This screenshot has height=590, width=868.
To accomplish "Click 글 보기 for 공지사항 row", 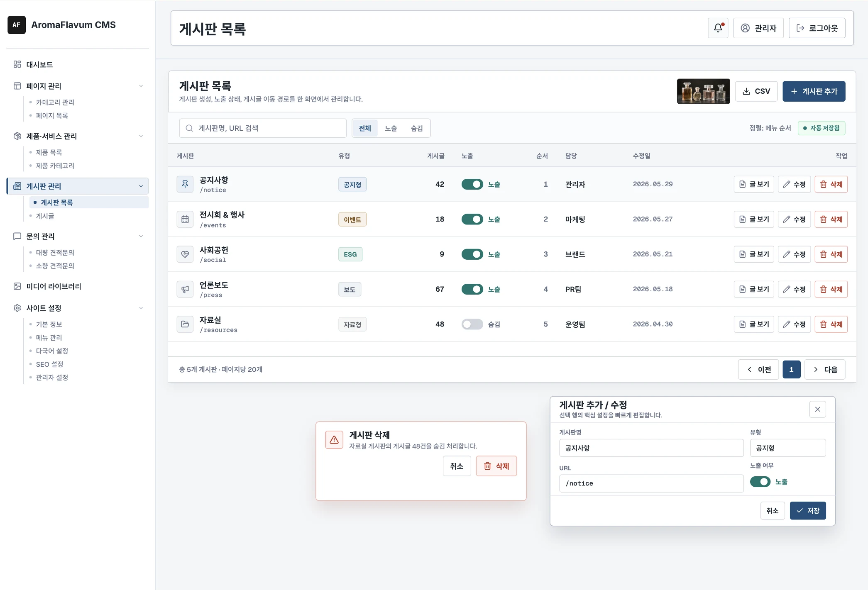I will [754, 184].
